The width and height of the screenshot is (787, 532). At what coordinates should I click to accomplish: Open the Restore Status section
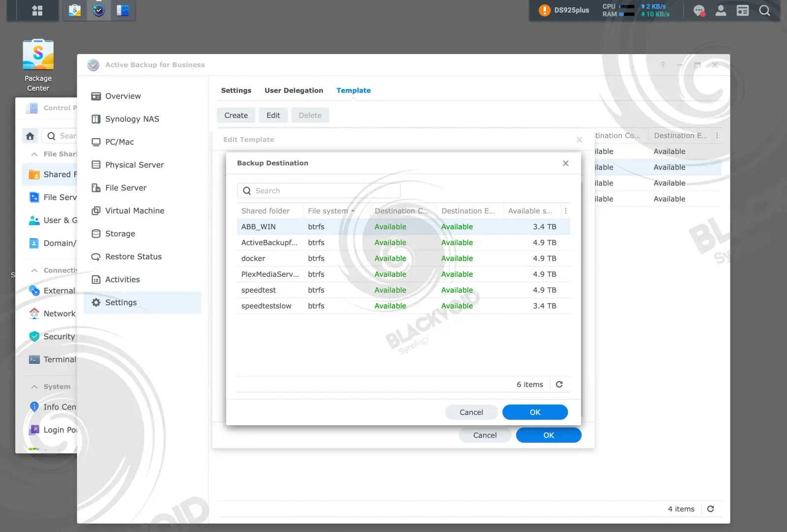pos(143,257)
